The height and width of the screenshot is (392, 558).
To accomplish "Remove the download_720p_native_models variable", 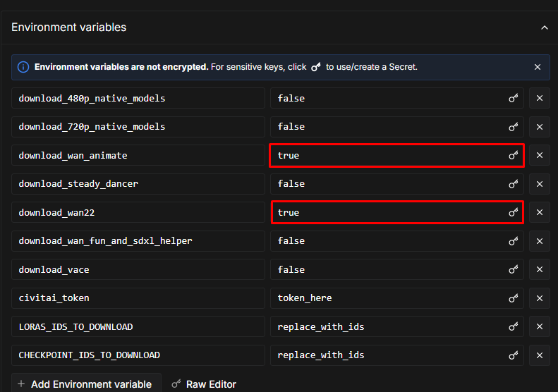I will click(x=540, y=127).
